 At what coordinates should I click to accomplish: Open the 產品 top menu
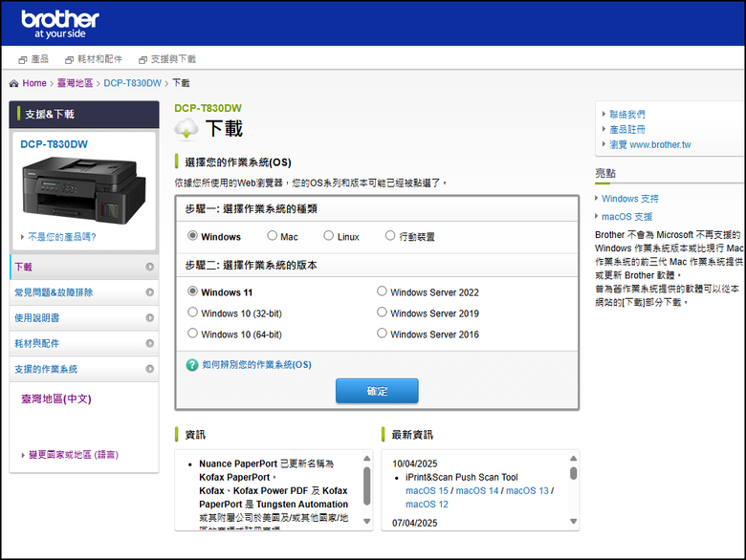[x=39, y=59]
